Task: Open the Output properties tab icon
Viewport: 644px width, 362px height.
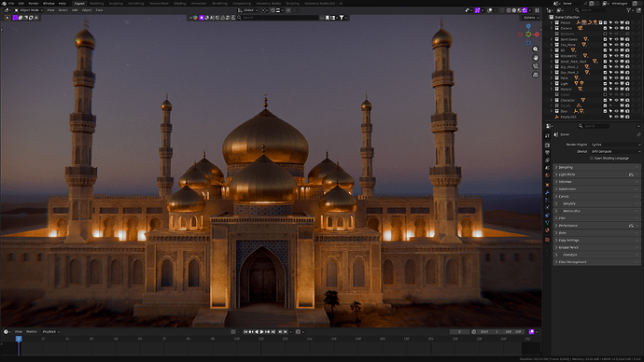Action: (x=547, y=153)
